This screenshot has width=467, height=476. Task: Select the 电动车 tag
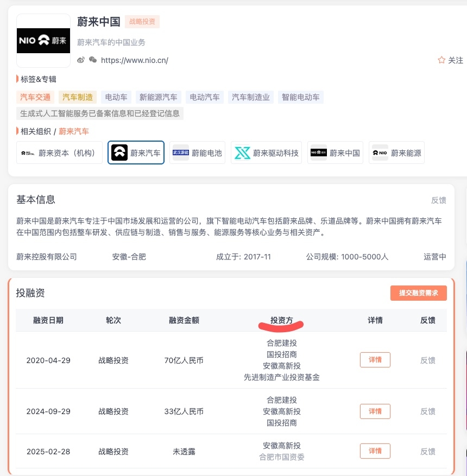[116, 97]
